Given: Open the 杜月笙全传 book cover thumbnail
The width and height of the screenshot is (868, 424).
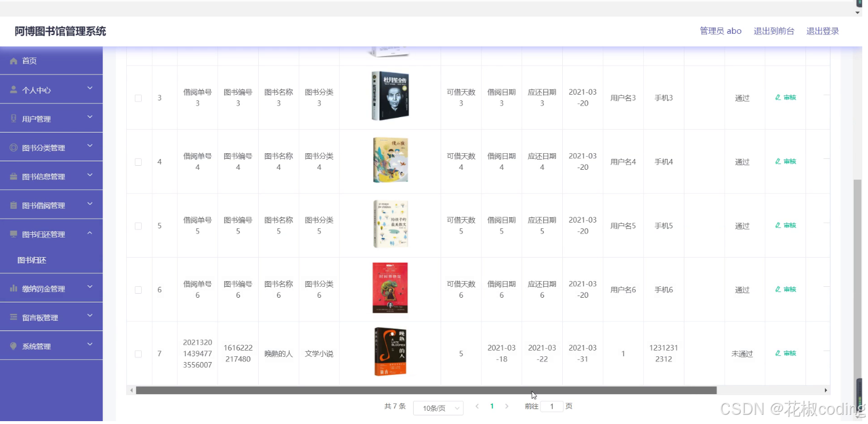Looking at the screenshot, I should click(x=390, y=96).
